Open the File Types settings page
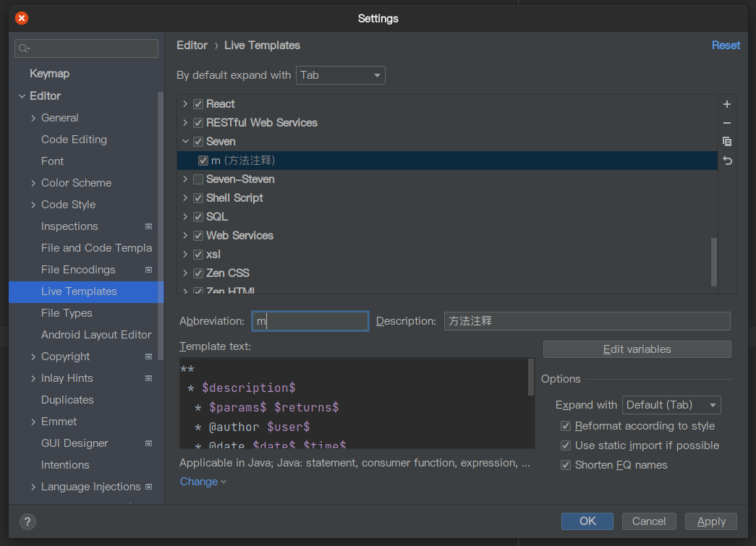This screenshot has height=546, width=756. point(67,313)
